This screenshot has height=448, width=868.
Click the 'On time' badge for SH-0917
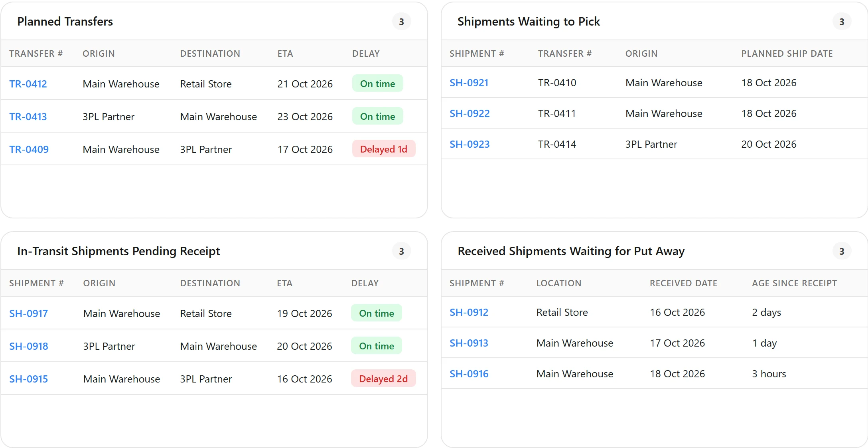tap(377, 313)
